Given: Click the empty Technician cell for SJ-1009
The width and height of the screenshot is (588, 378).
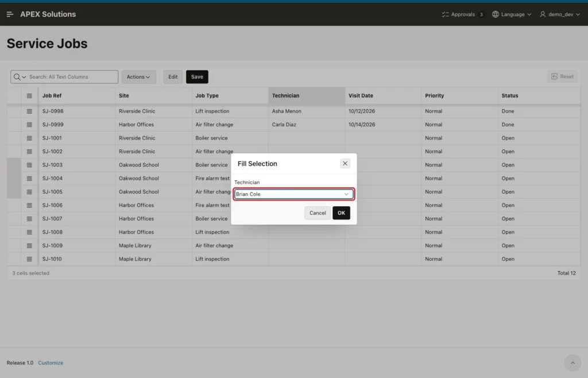Looking at the screenshot, I should pyautogui.click(x=307, y=246).
